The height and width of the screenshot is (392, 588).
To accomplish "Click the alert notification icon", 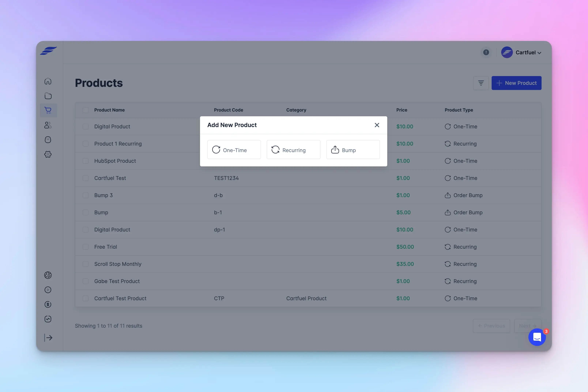I will pyautogui.click(x=486, y=52).
